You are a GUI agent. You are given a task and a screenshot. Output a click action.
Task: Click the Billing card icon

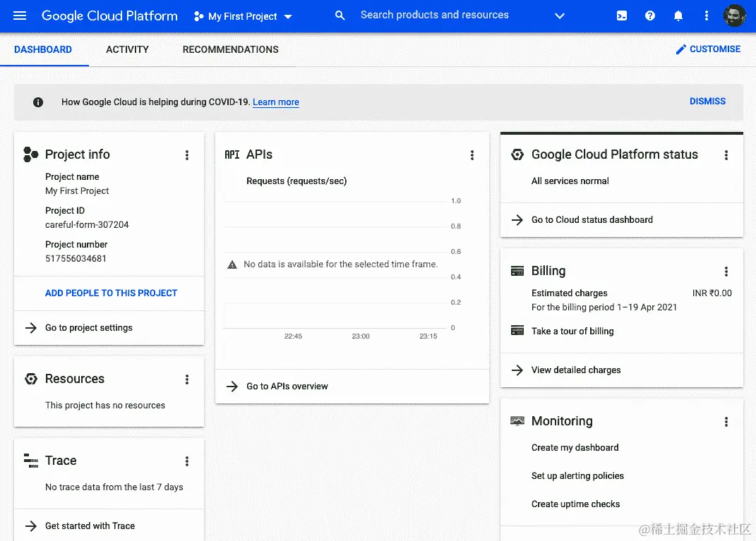tap(516, 271)
